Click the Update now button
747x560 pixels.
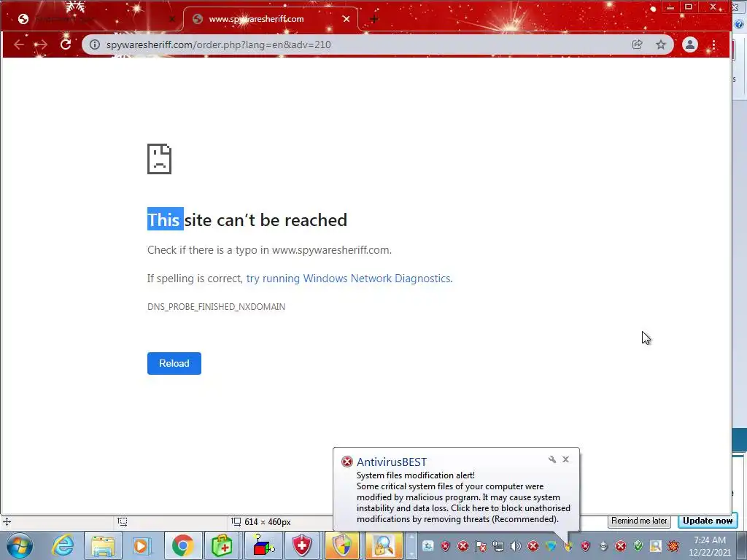[x=708, y=521]
